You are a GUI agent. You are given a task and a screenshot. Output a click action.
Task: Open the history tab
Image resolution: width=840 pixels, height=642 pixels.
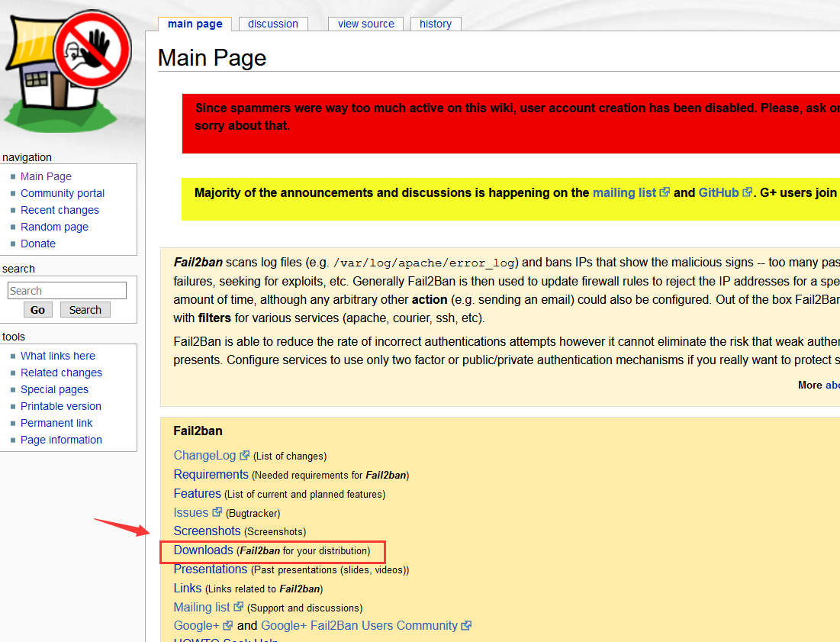point(436,24)
